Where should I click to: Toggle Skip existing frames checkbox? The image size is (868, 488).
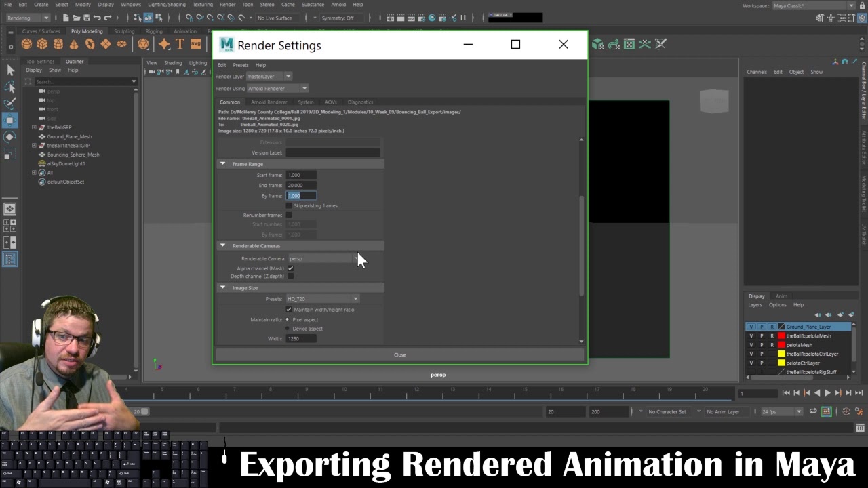pos(289,205)
